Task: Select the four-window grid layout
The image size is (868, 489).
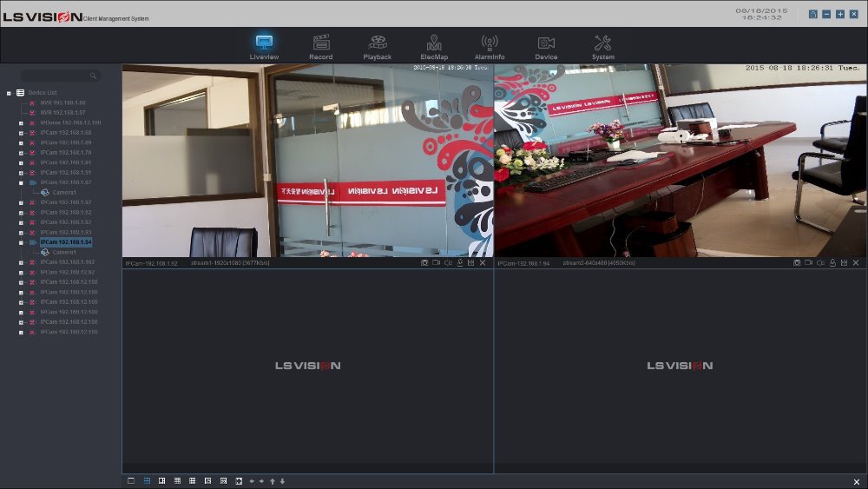Action: (x=147, y=481)
